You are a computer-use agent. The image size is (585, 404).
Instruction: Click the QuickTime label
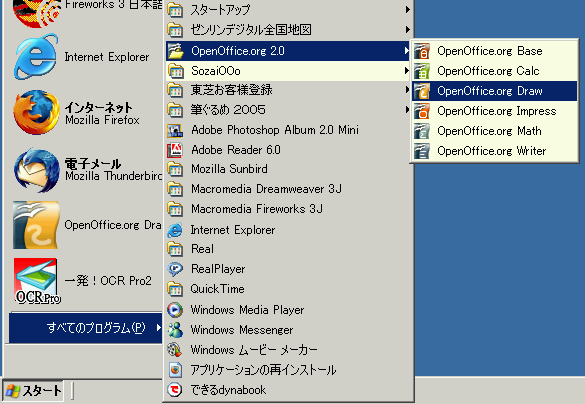coord(218,289)
